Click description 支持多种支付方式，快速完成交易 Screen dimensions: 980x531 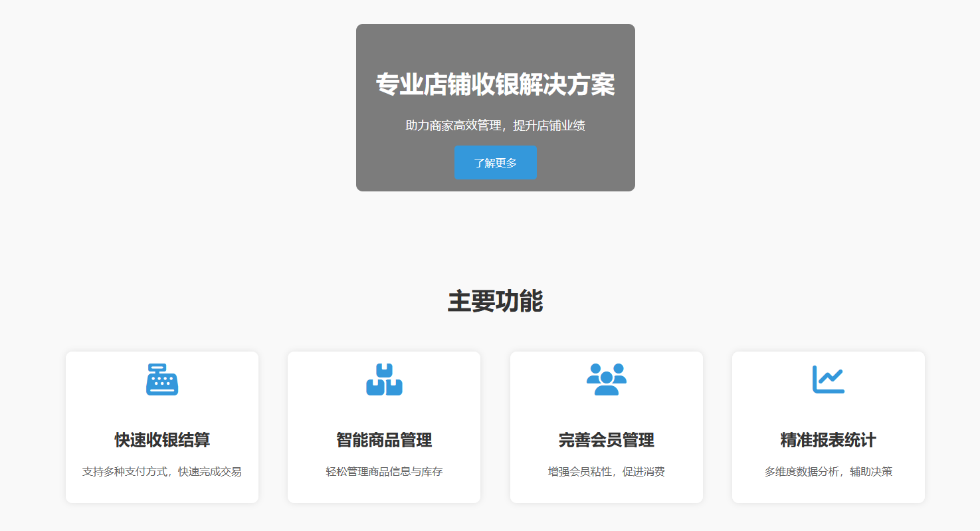[x=162, y=472]
